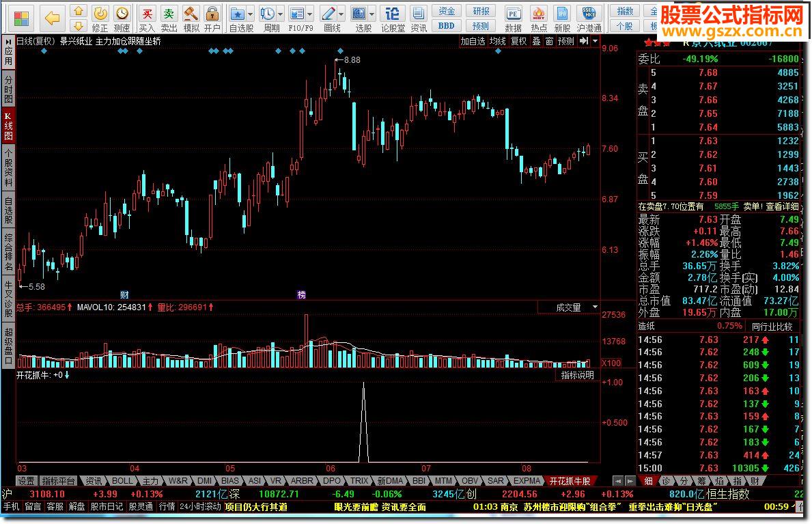812x524 pixels.
Task: Click the 卖出 sell icon
Action: pyautogui.click(x=169, y=18)
